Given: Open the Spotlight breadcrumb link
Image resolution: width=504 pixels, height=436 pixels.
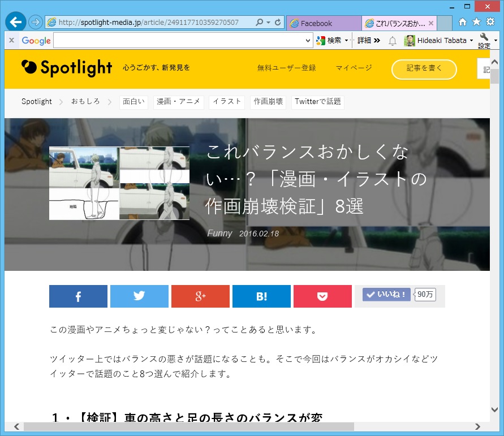Looking at the screenshot, I should pyautogui.click(x=37, y=102).
